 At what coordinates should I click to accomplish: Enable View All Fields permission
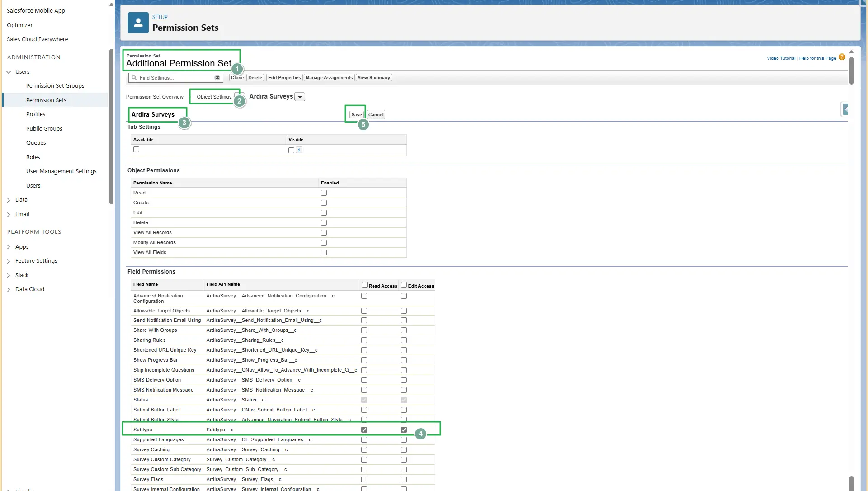(x=324, y=253)
